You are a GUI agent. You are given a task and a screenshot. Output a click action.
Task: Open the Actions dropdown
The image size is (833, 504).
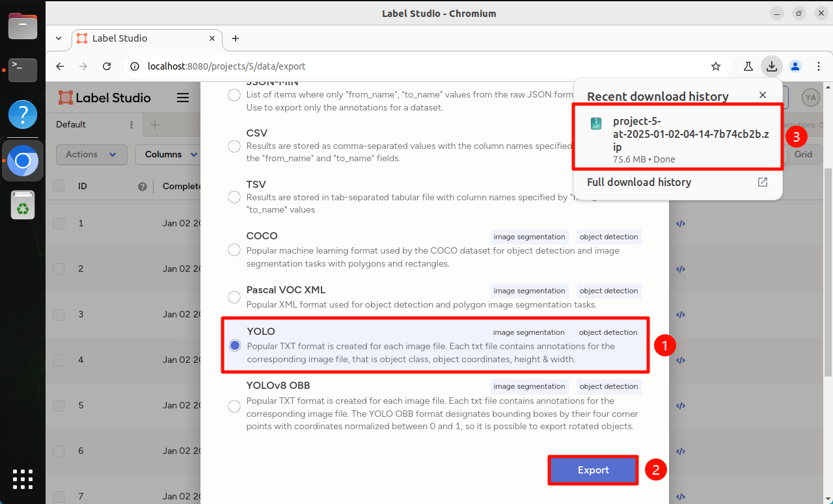pos(92,154)
